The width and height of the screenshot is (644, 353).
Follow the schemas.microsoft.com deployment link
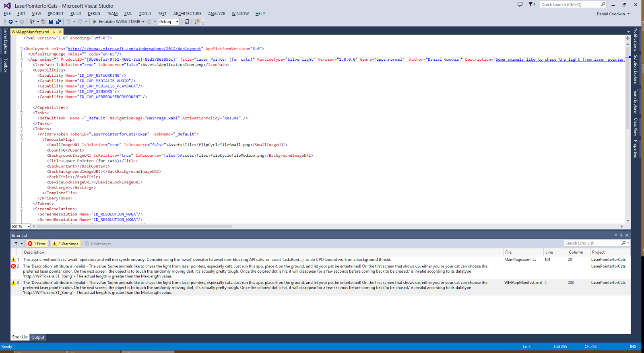134,49
